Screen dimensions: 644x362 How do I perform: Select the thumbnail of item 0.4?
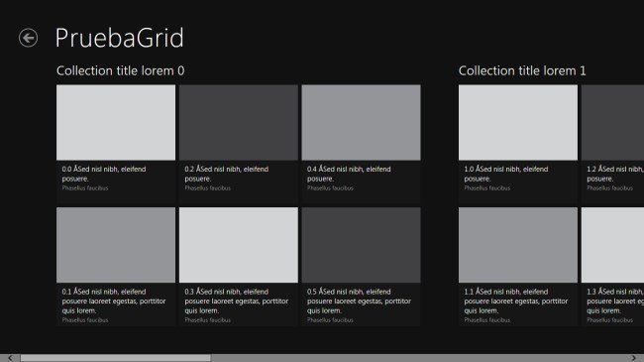point(361,123)
